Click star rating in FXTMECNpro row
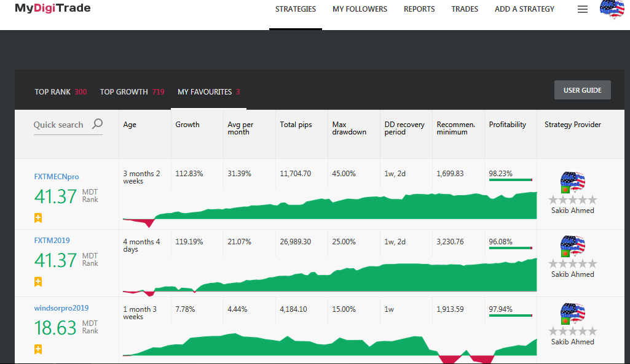The height and width of the screenshot is (364, 630). tap(573, 199)
